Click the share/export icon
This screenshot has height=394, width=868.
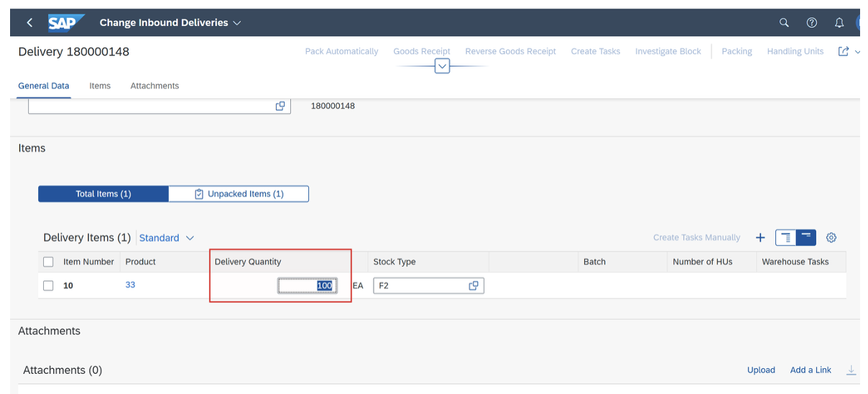[x=844, y=51]
